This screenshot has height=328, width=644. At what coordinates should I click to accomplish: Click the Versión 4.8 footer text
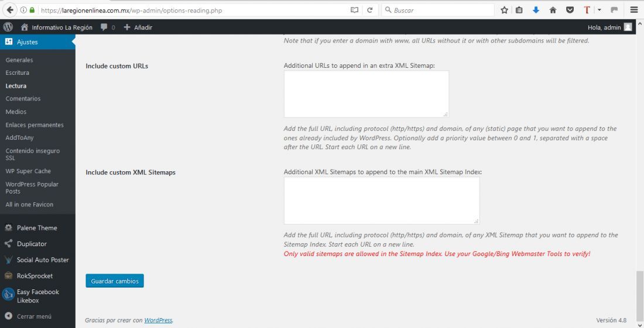tap(611, 320)
